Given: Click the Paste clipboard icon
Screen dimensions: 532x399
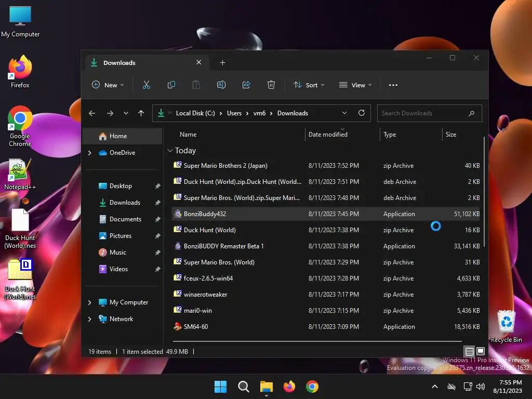Looking at the screenshot, I should (x=196, y=85).
